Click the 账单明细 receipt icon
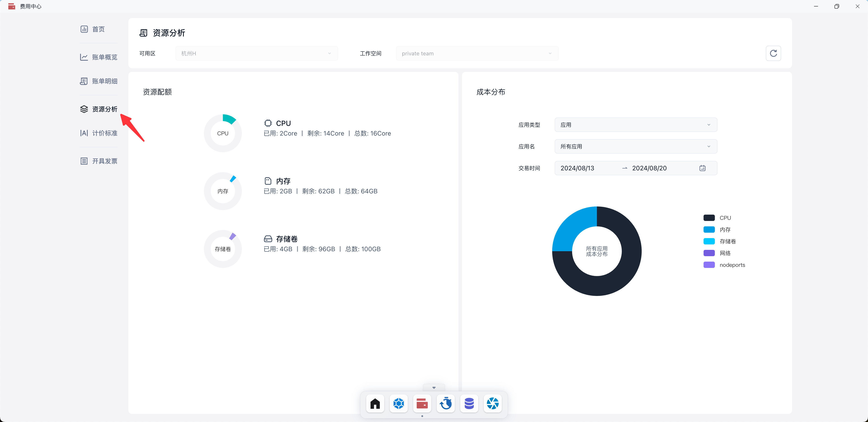The height and width of the screenshot is (422, 868). tap(84, 81)
